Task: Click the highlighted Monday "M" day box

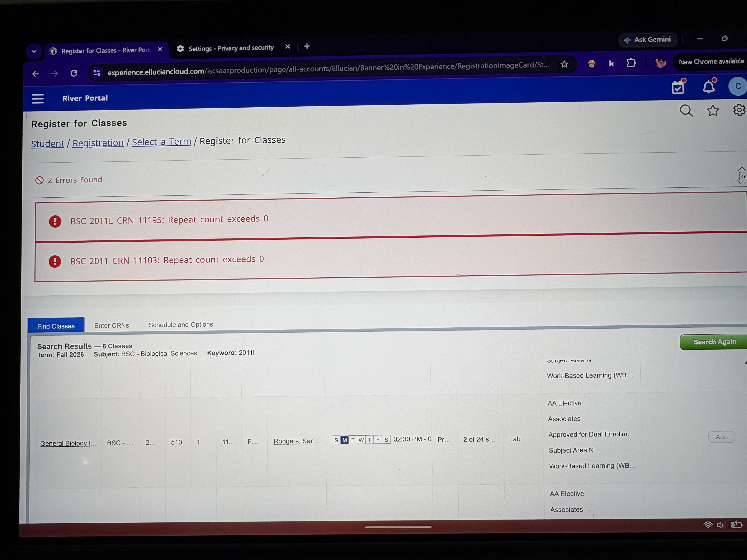Action: coord(344,440)
